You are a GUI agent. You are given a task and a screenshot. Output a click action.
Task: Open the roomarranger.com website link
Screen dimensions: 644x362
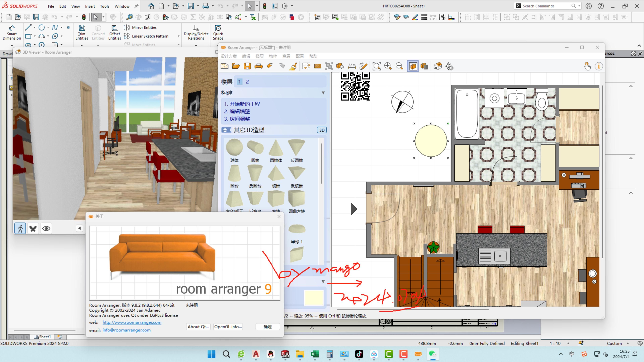tap(132, 322)
